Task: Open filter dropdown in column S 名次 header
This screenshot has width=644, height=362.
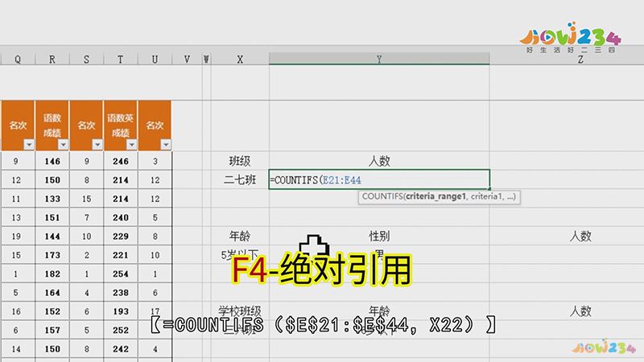Action: pos(97,145)
